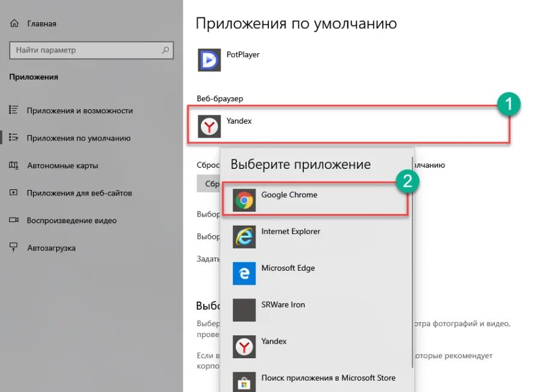Click the Internet Explorer icon in popup
Image resolution: width=551 pixels, height=392 pixels.
click(x=244, y=236)
